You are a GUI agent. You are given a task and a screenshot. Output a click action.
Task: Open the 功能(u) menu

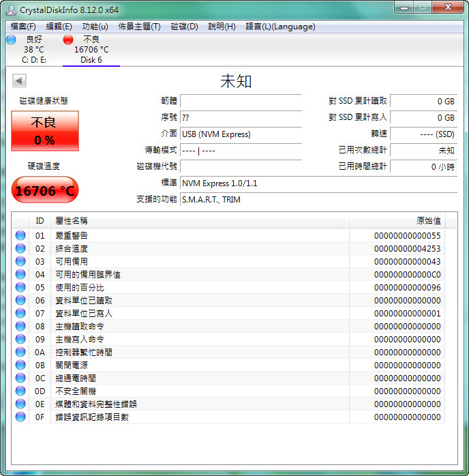coord(95,27)
